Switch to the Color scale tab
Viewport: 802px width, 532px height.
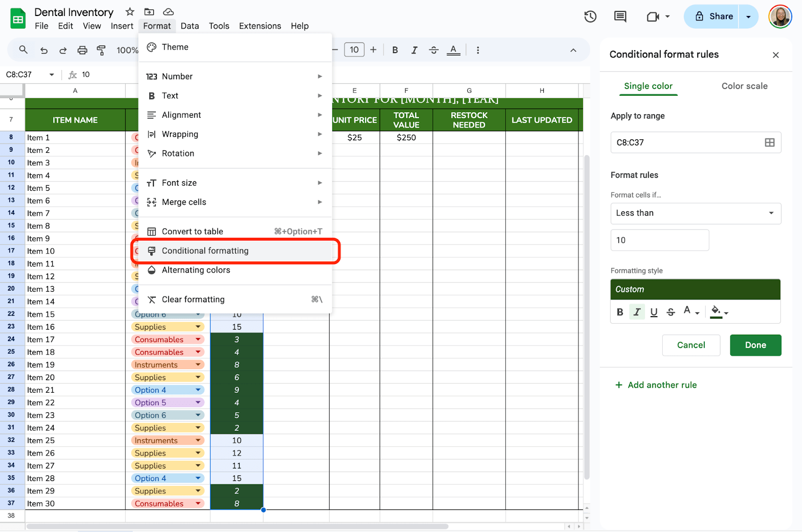pos(744,86)
